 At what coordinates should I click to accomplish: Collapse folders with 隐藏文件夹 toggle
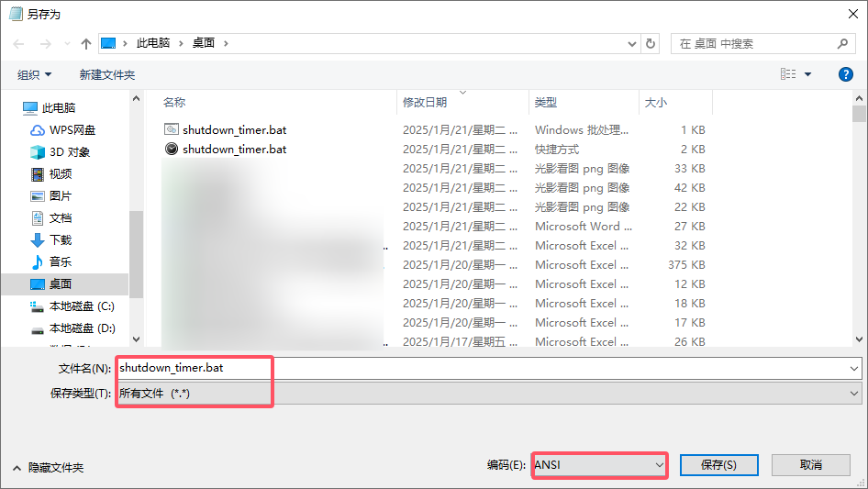48,467
